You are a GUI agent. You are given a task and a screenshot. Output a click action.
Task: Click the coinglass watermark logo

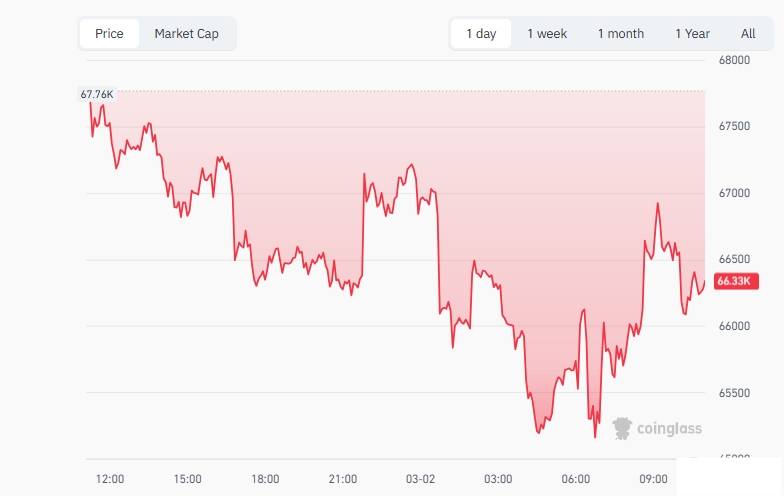pos(657,428)
